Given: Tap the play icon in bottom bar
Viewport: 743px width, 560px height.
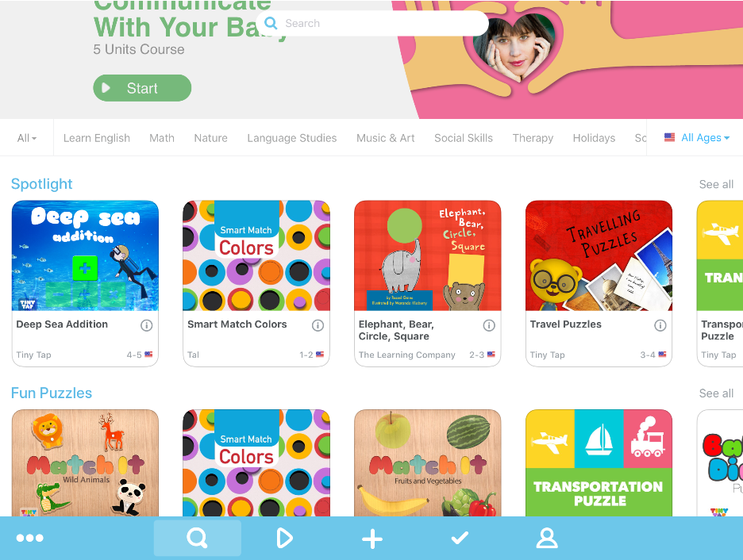Looking at the screenshot, I should [284, 539].
